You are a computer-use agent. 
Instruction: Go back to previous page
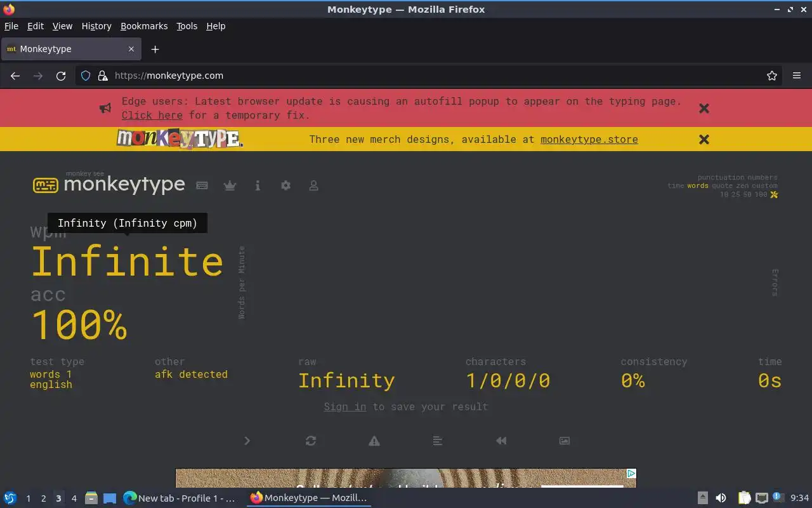click(x=15, y=76)
